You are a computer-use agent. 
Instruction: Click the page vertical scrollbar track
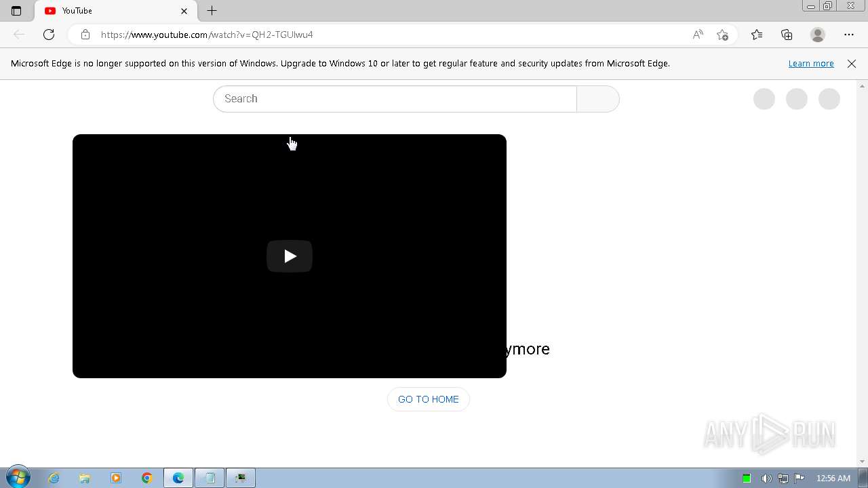click(x=863, y=273)
